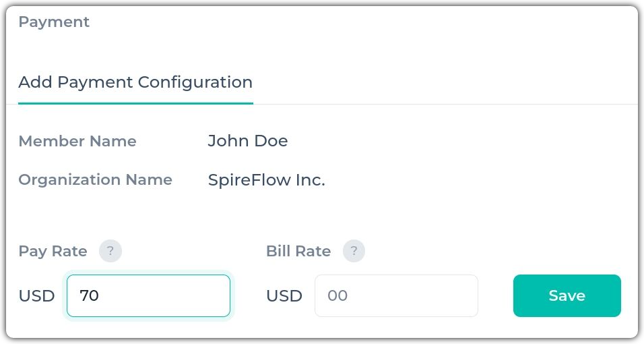Place cursor on the 70 value in Pay Rate
644x344 pixels.
point(89,295)
